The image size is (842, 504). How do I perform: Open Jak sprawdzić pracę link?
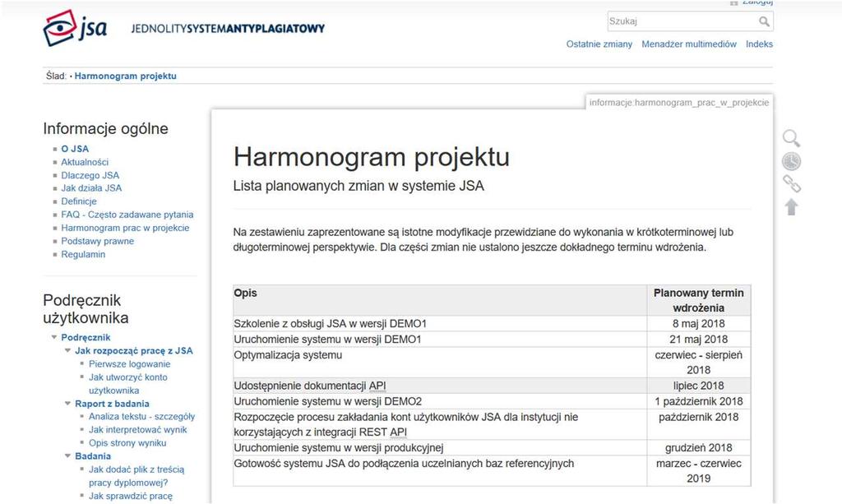pos(131,496)
